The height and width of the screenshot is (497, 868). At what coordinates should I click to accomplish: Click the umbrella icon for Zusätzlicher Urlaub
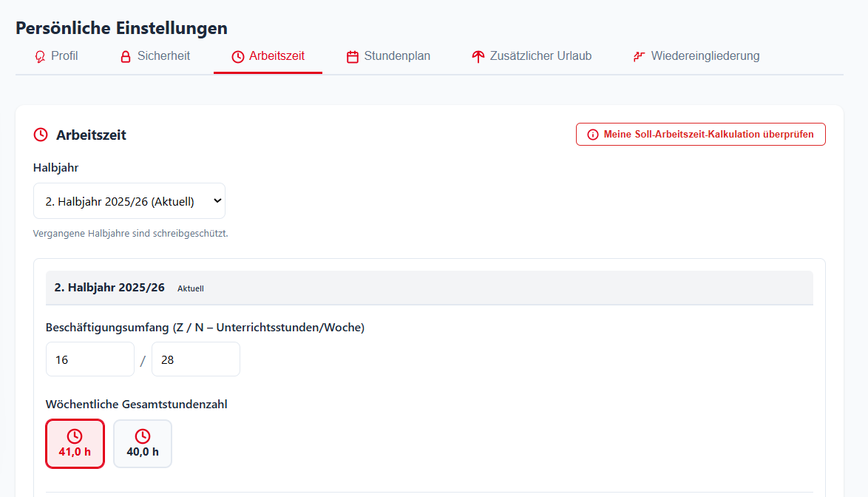point(478,56)
